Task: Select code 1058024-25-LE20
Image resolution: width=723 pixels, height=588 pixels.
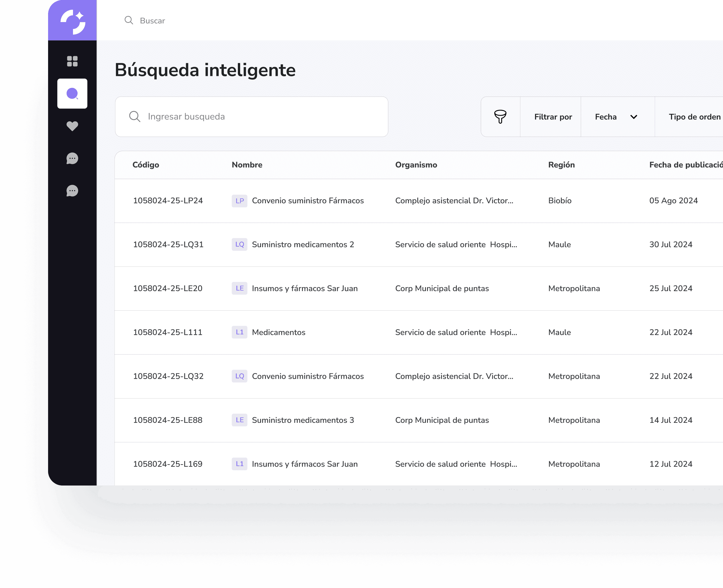Action: click(x=168, y=289)
